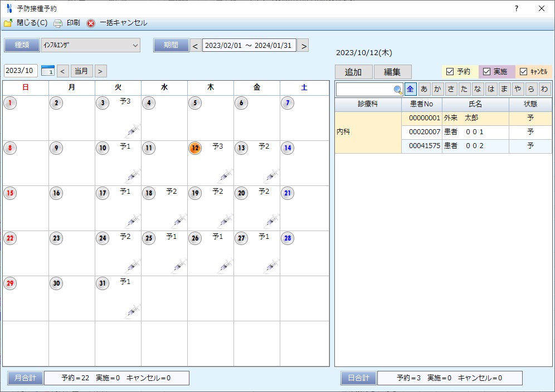The image size is (555, 392).
Task: Open the vaccine type dropdown インフルエンザ
Action: click(x=90, y=45)
